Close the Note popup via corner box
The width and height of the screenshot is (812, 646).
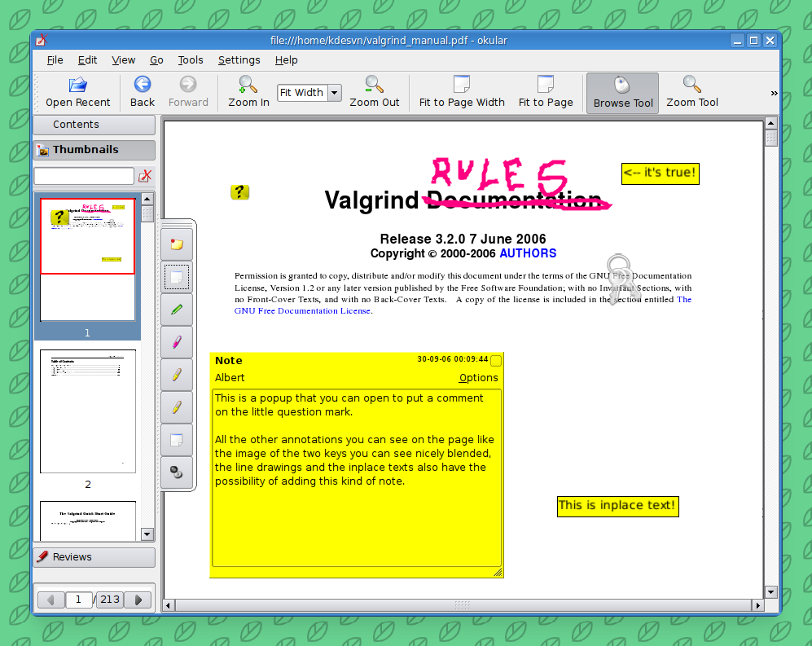pos(496,360)
